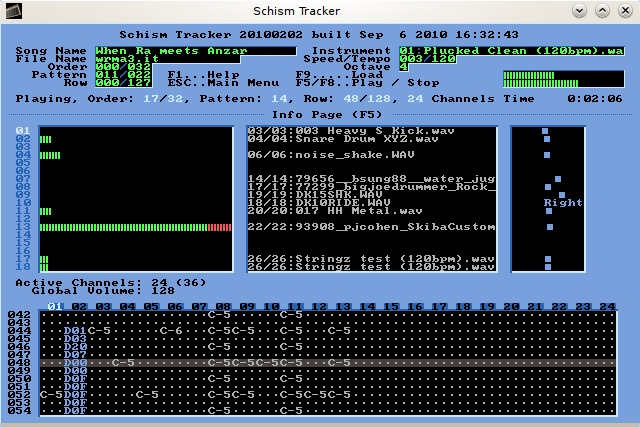Click row number 054 in pattern view
Viewport: 640px width, 427px height.
[19, 411]
